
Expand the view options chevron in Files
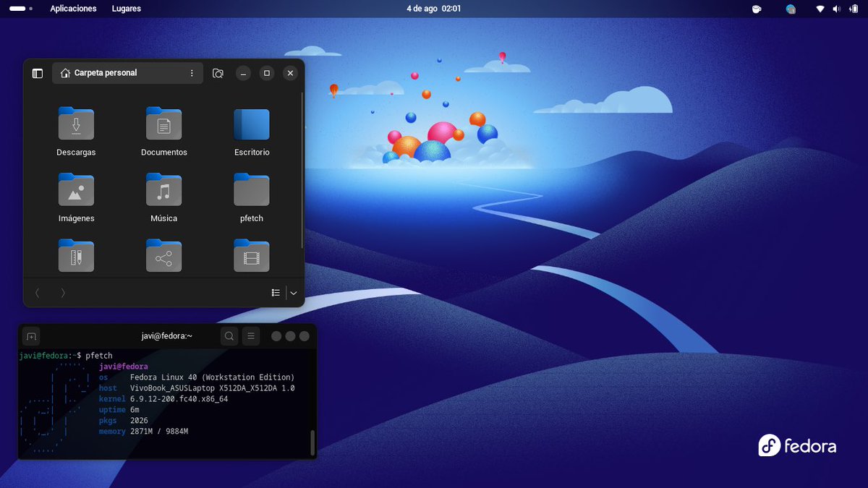point(294,292)
